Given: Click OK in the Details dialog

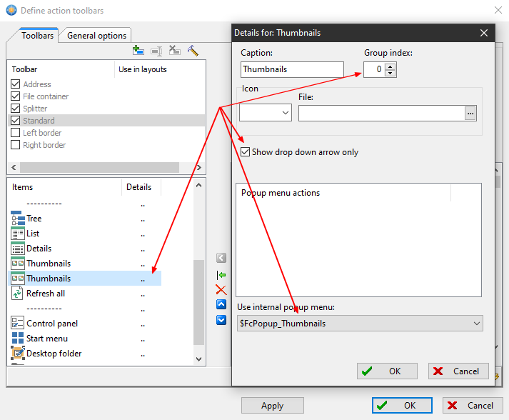Looking at the screenshot, I should click(x=388, y=371).
